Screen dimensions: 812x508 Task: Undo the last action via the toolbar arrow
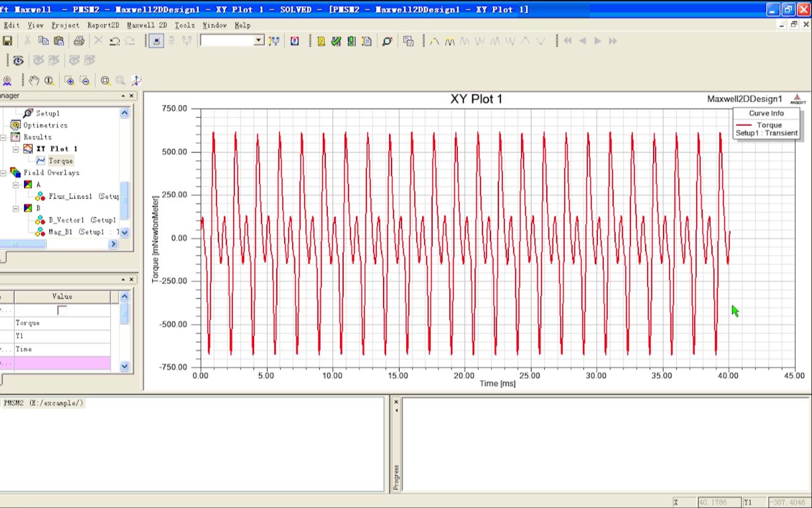coord(114,41)
